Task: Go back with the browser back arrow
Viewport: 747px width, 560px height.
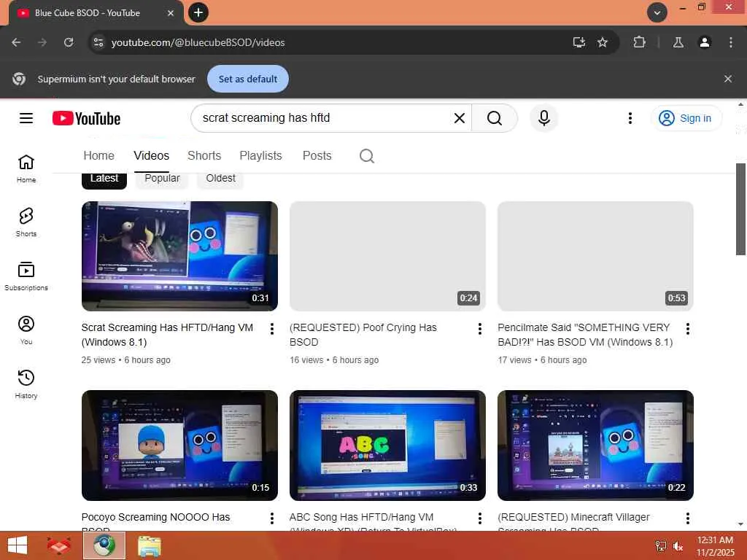Action: (x=16, y=43)
